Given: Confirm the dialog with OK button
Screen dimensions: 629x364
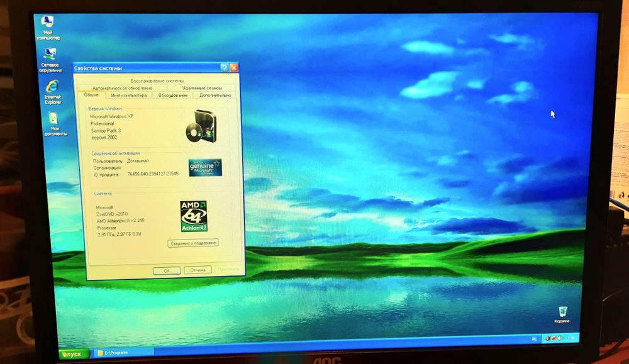Looking at the screenshot, I should 167,270.
